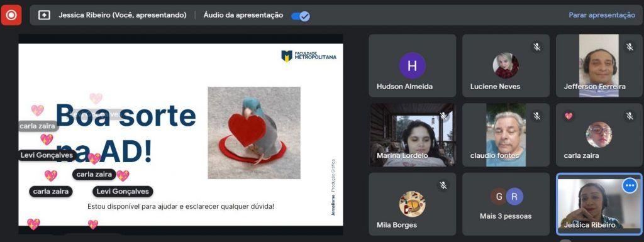Image resolution: width=644 pixels, height=242 pixels.
Task: Select Hudson Almeida's participant tile
Action: (x=412, y=65)
